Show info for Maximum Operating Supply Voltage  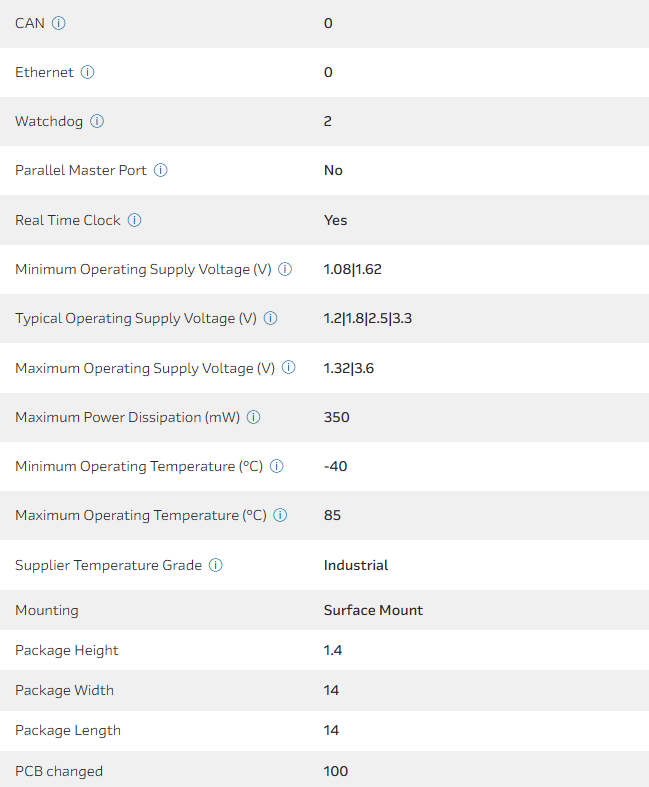(288, 368)
